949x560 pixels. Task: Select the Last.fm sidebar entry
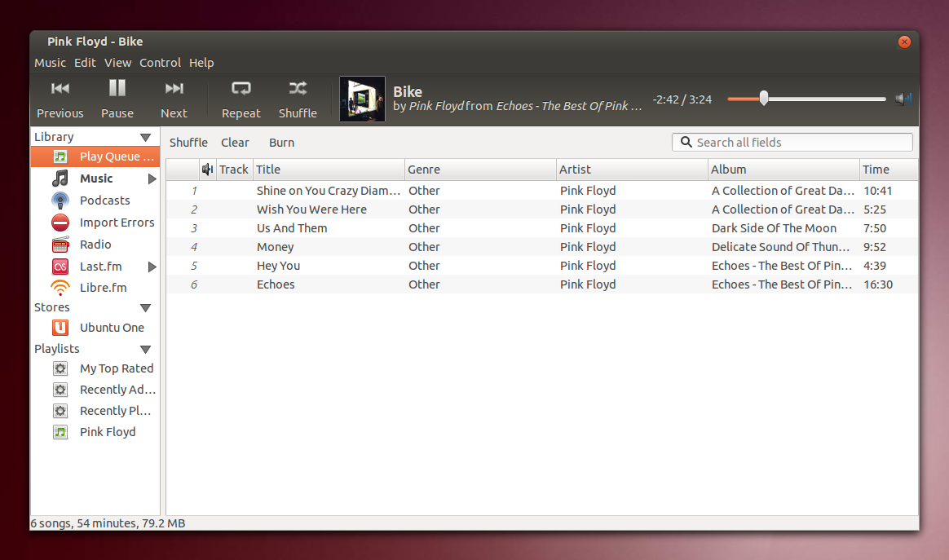102,266
